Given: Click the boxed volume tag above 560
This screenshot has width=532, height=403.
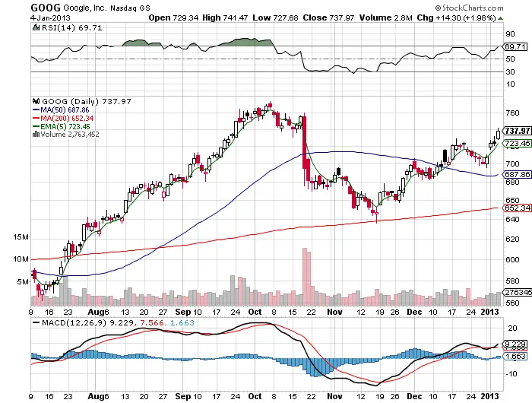Looking at the screenshot, I should [518, 292].
